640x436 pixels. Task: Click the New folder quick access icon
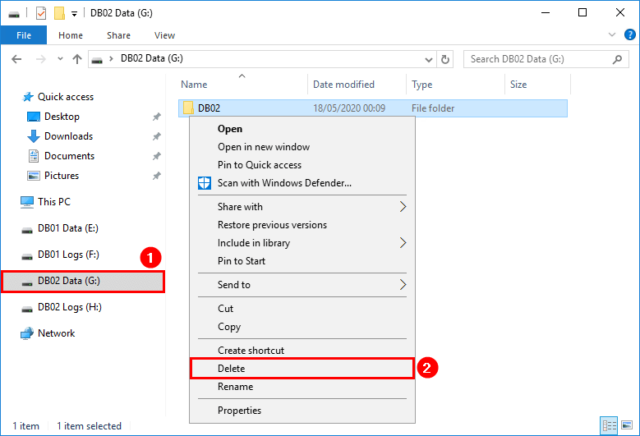[x=59, y=13]
